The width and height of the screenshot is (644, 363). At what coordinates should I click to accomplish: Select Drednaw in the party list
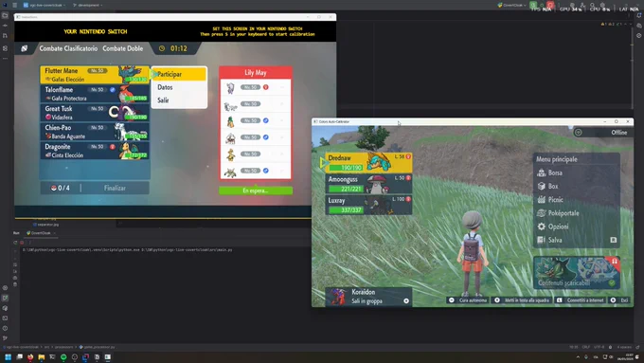tap(368, 162)
